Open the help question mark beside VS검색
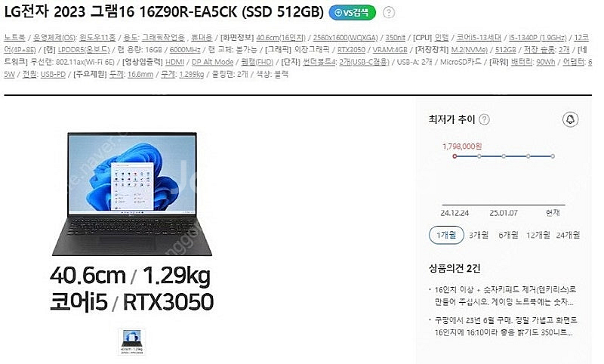This screenshot has height=364, width=604. 389,13
